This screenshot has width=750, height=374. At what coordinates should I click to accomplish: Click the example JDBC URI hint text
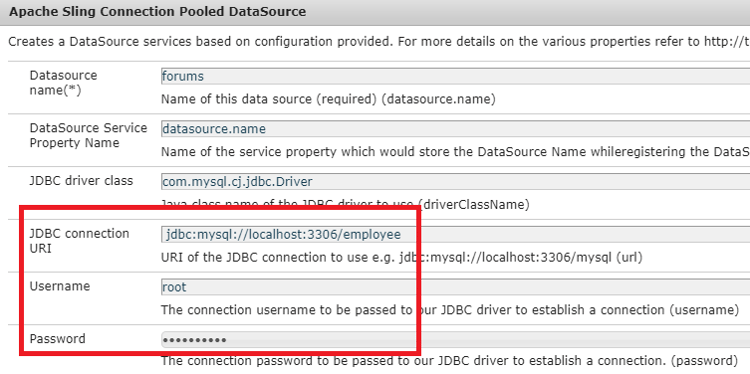pyautogui.click(x=402, y=257)
